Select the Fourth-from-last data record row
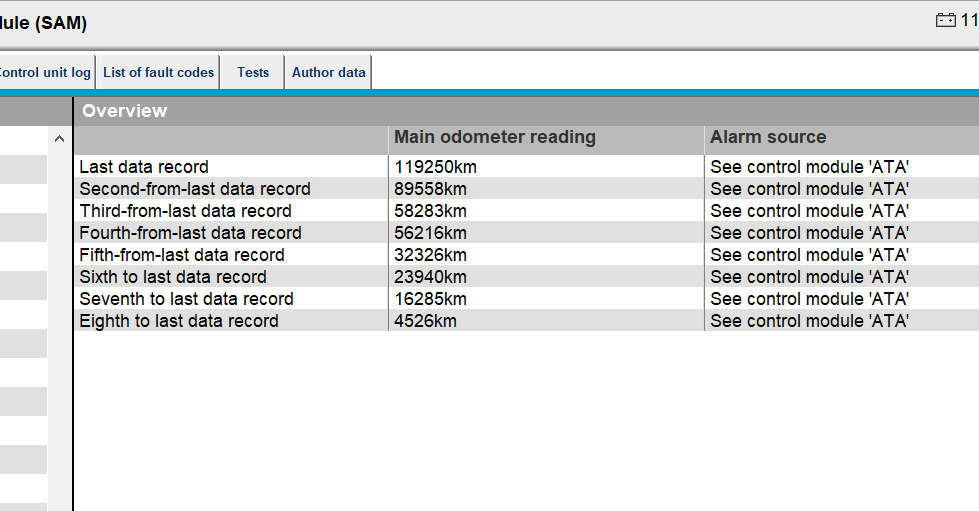Image resolution: width=979 pixels, height=511 pixels. point(190,233)
